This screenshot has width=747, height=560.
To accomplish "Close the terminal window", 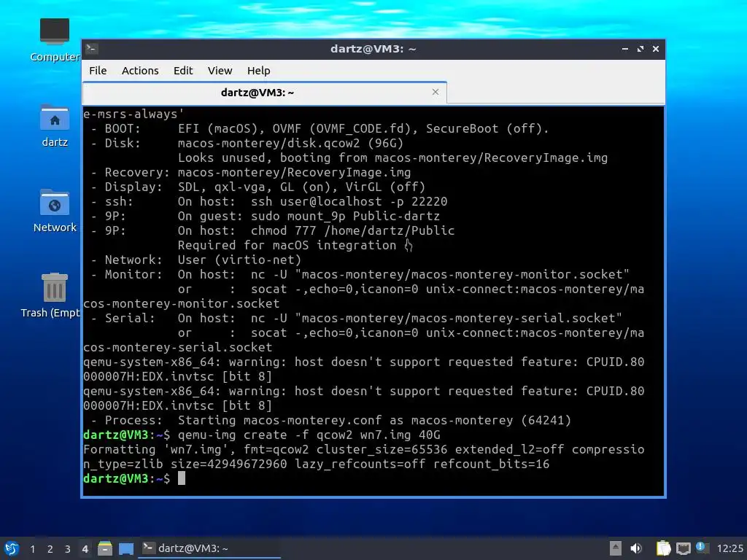I will [x=656, y=49].
